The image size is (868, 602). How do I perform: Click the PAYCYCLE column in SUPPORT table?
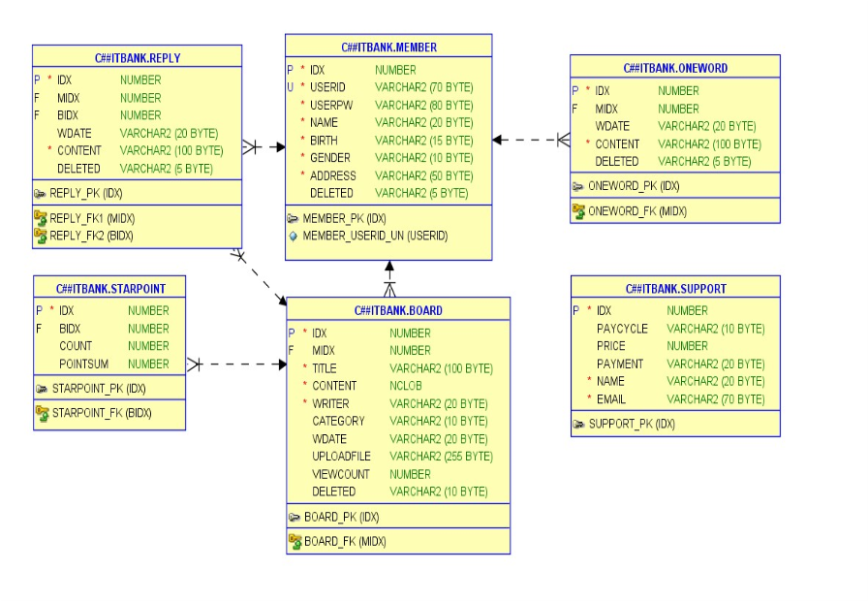[622, 329]
